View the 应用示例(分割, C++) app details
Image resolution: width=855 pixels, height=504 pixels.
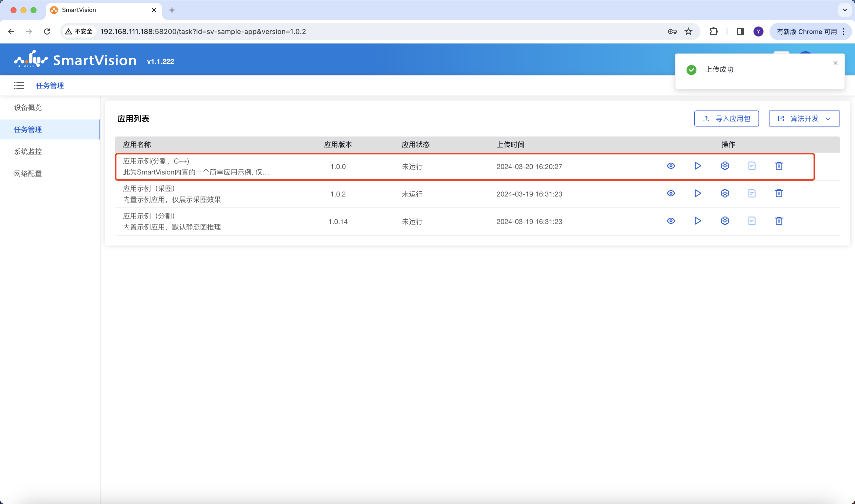click(x=670, y=166)
